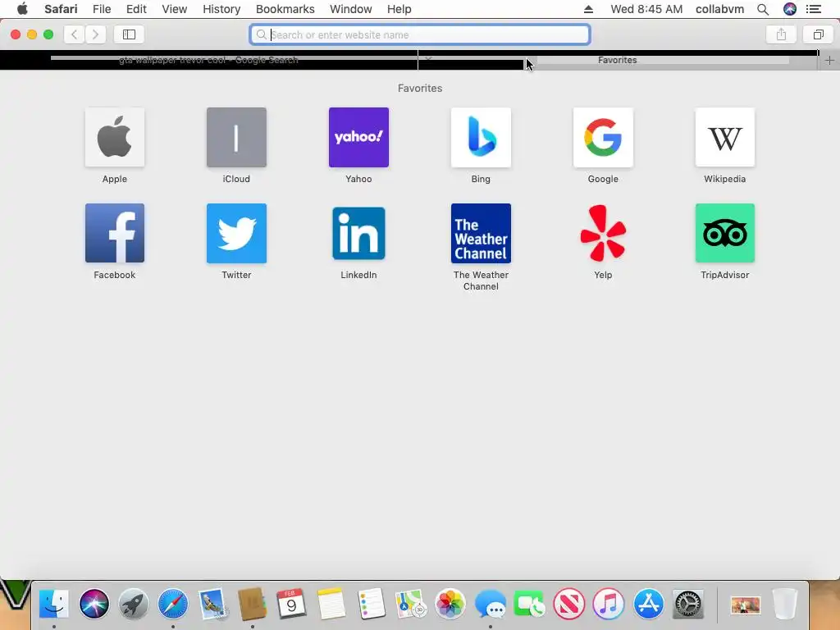The height and width of the screenshot is (630, 840).
Task: Open System Preferences gear in Dock
Action: point(688,604)
